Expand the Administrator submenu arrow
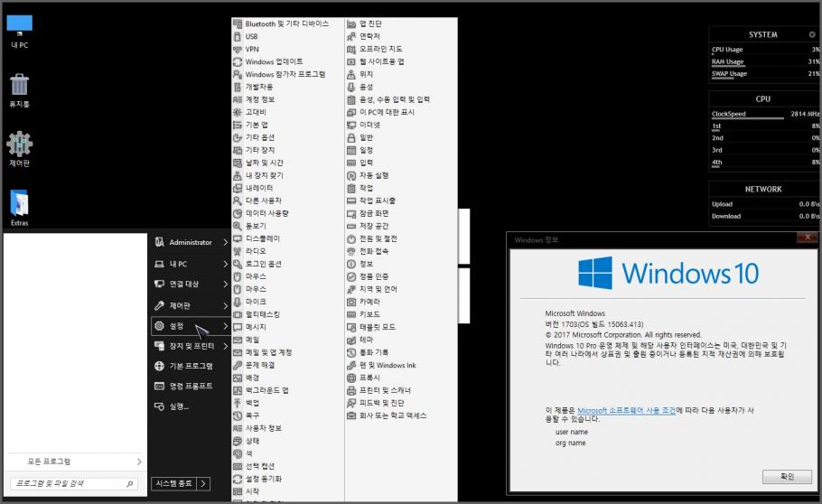The height and width of the screenshot is (504, 822). pos(226,242)
